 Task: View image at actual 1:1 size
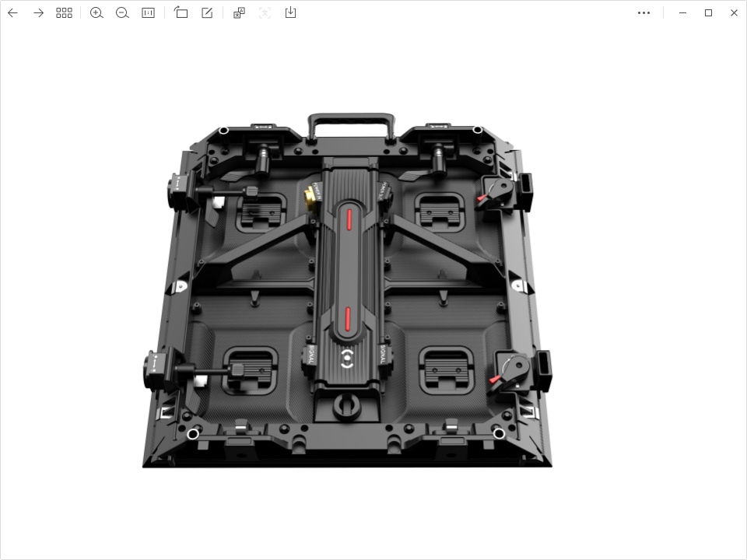[x=148, y=13]
